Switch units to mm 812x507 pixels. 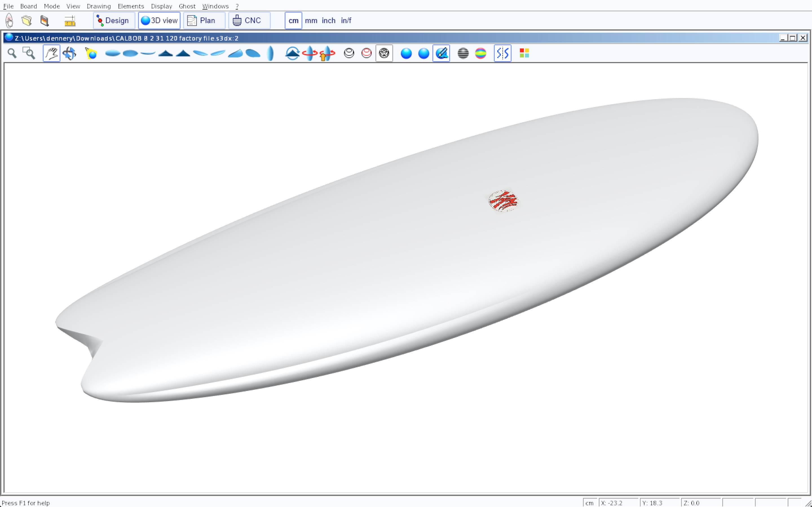[311, 21]
